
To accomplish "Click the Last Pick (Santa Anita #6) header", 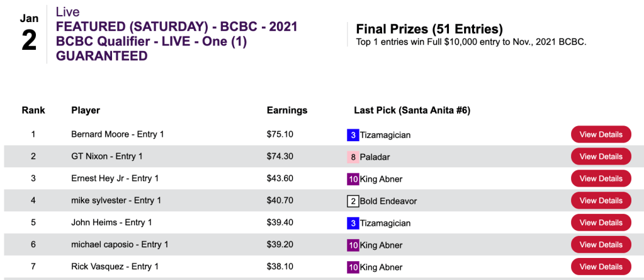I will [412, 110].
